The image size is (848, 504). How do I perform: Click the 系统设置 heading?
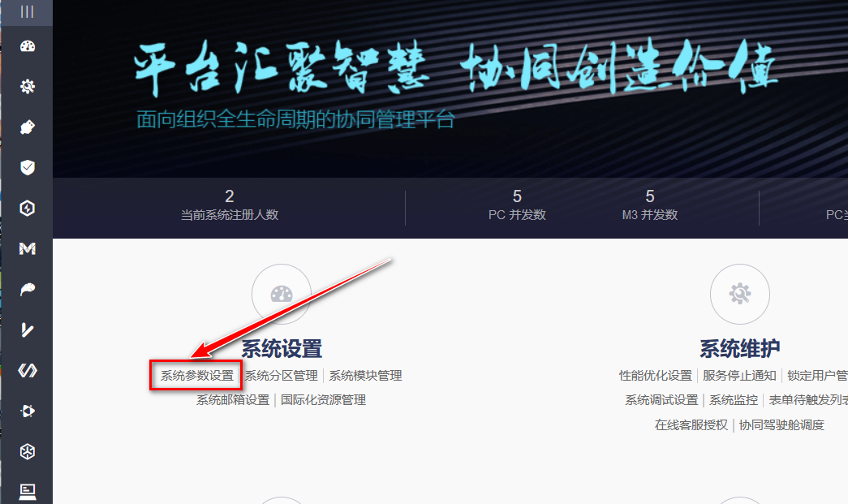pyautogui.click(x=282, y=349)
